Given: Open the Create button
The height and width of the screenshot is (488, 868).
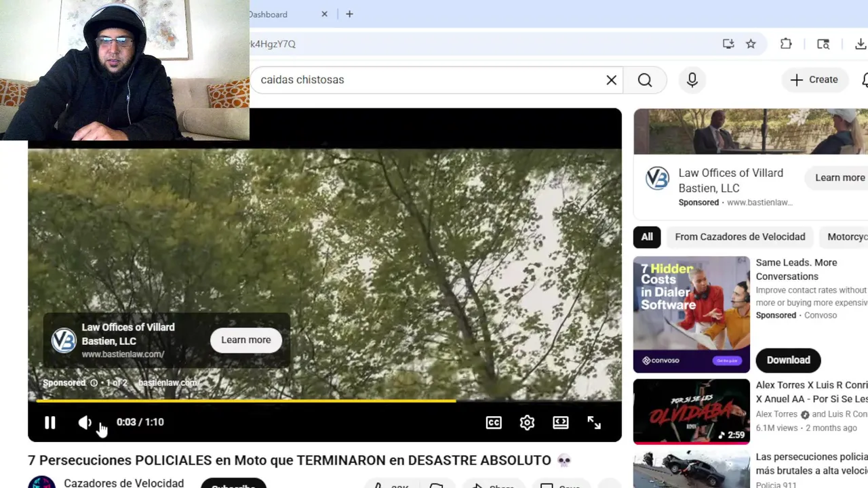Looking at the screenshot, I should (x=814, y=80).
